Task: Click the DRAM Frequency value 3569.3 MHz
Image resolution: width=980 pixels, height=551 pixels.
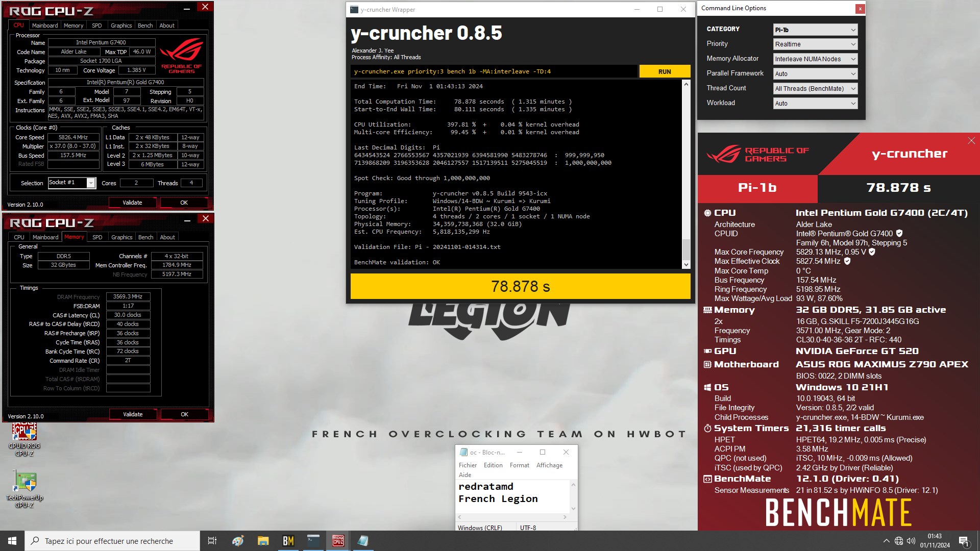Action: 128,296
